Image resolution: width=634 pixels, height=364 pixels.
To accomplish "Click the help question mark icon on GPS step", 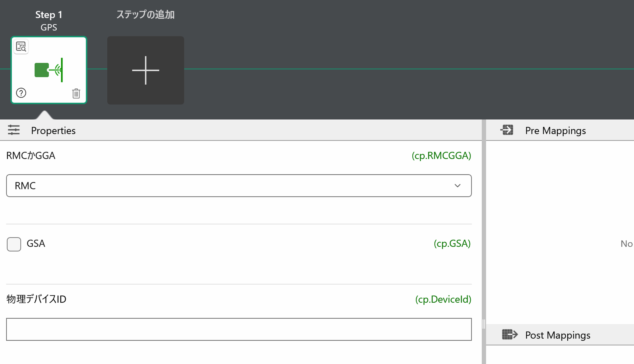I will click(x=21, y=93).
